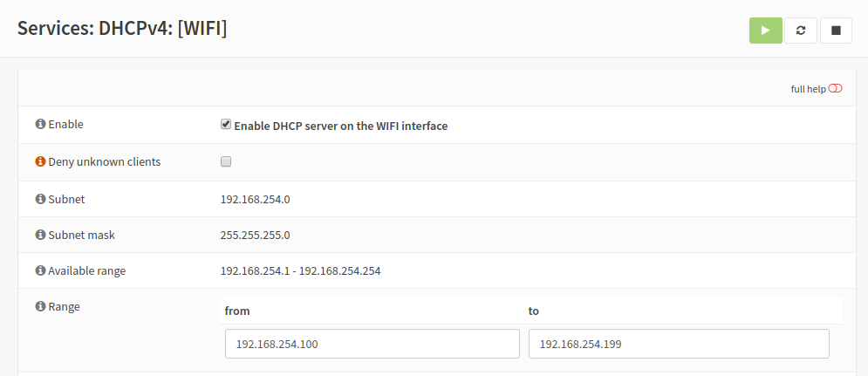Tick the Deny unknown clients checkbox
868x376 pixels.
click(x=226, y=161)
